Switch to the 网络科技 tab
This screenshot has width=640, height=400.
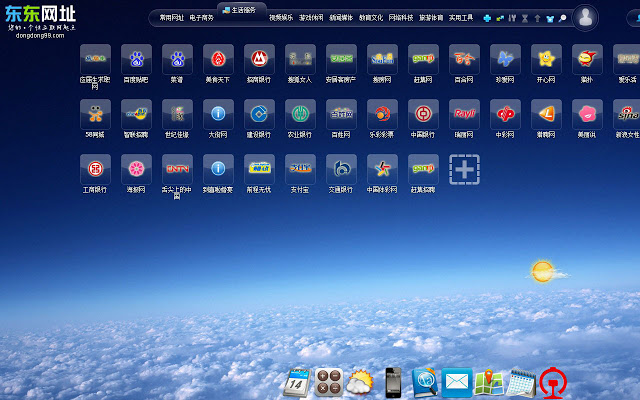(x=401, y=18)
